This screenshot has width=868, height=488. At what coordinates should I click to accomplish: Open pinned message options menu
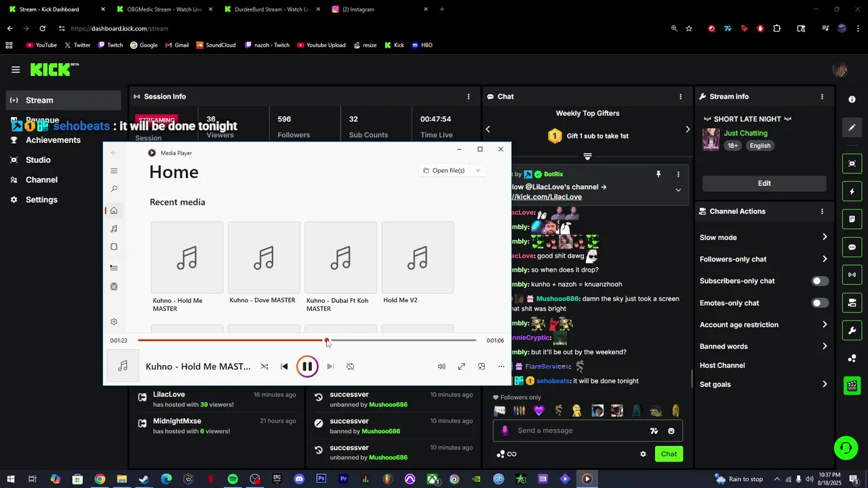tap(678, 174)
